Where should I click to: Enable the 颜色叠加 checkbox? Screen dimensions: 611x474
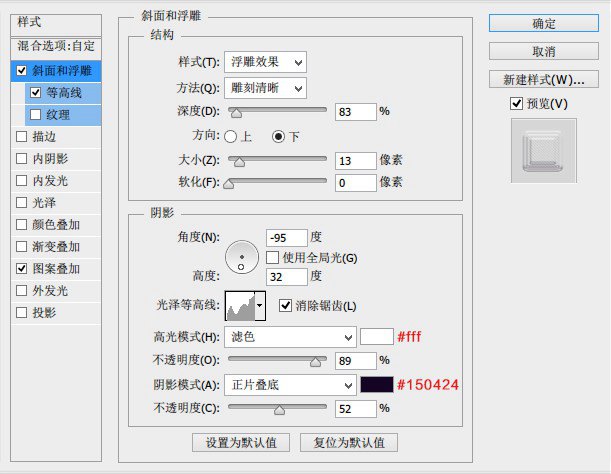tap(21, 225)
